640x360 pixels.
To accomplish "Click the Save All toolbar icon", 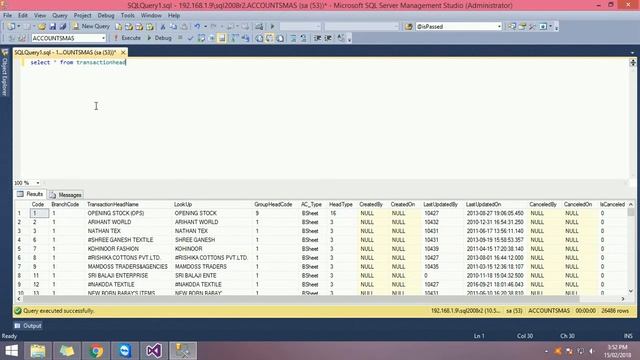I will (63, 27).
